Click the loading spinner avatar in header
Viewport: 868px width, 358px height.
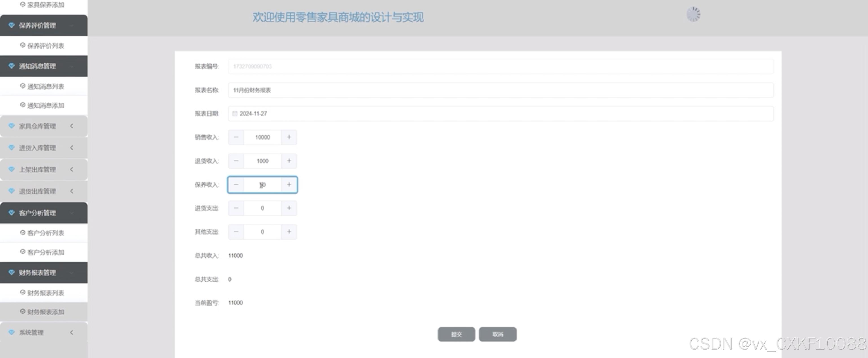[x=693, y=14]
